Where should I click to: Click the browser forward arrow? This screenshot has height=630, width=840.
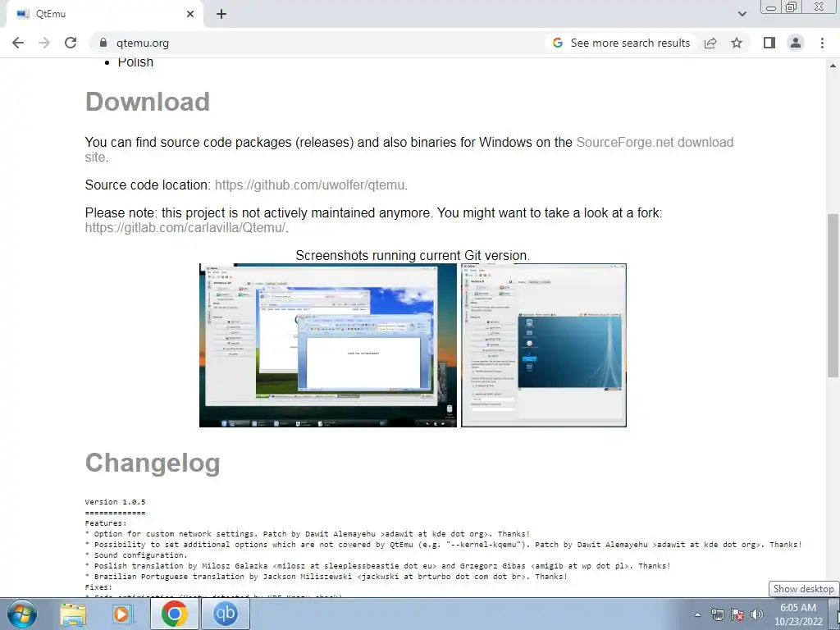coord(44,43)
